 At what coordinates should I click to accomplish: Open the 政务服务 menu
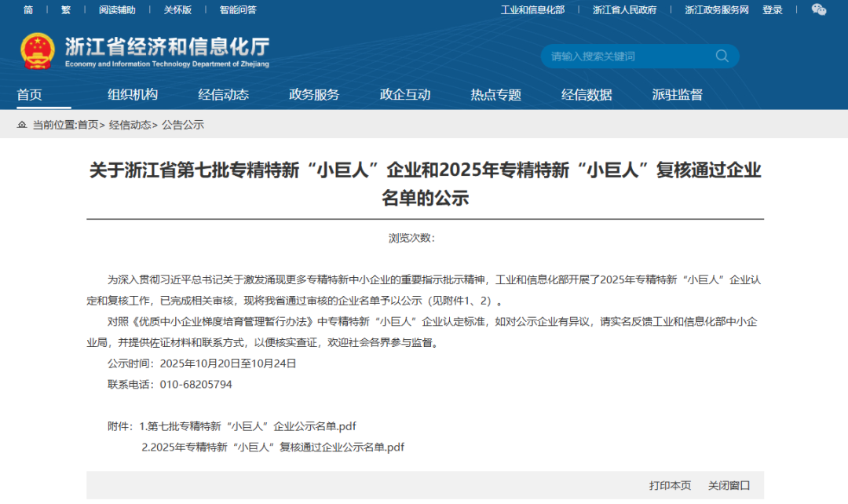[314, 93]
